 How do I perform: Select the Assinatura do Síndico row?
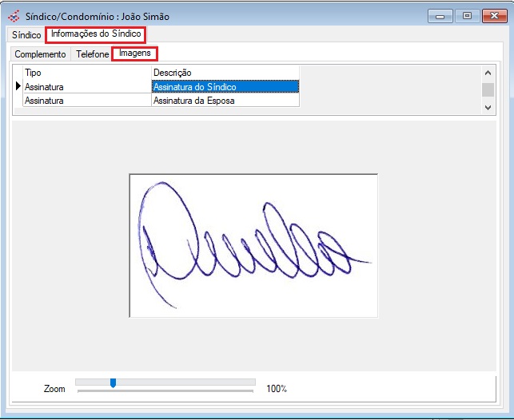pos(225,86)
